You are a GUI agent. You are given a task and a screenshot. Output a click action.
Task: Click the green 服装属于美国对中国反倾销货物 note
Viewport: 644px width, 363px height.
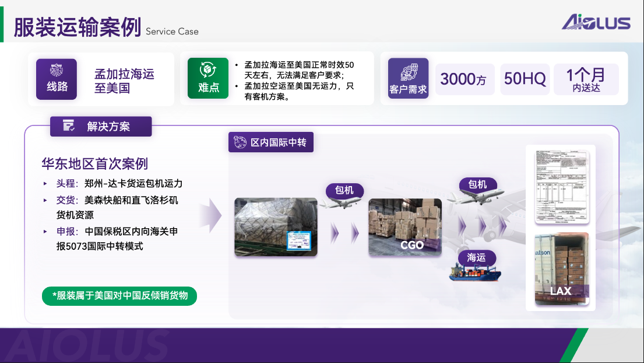[x=119, y=296]
